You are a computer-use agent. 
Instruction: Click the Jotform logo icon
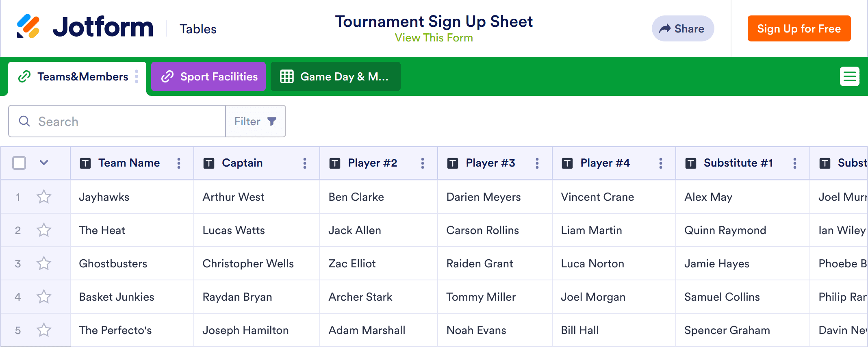(x=28, y=26)
